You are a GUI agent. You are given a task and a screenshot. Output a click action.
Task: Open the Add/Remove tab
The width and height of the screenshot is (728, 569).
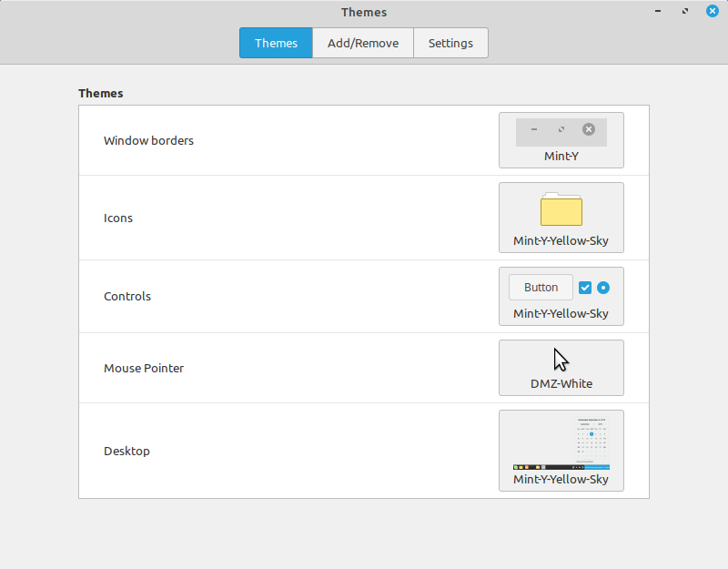[363, 43]
